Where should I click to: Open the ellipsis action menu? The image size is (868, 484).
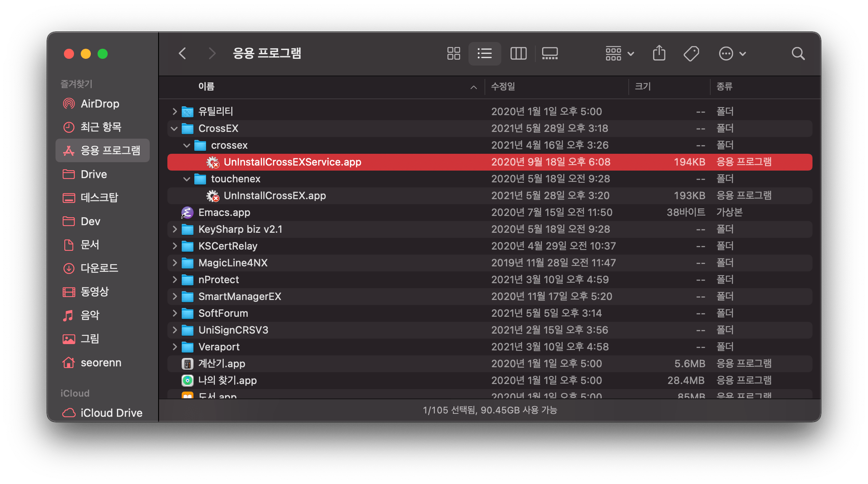[732, 53]
